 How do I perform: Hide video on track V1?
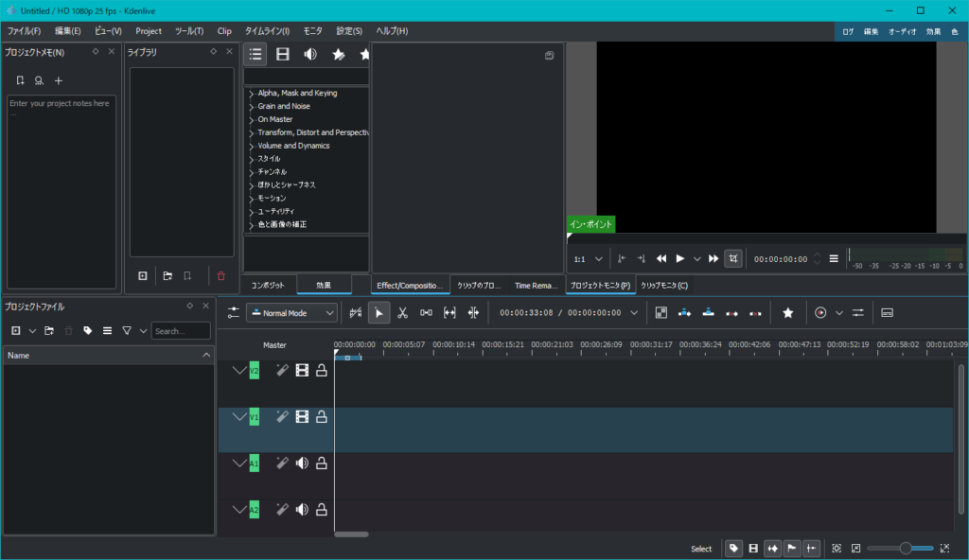(302, 417)
